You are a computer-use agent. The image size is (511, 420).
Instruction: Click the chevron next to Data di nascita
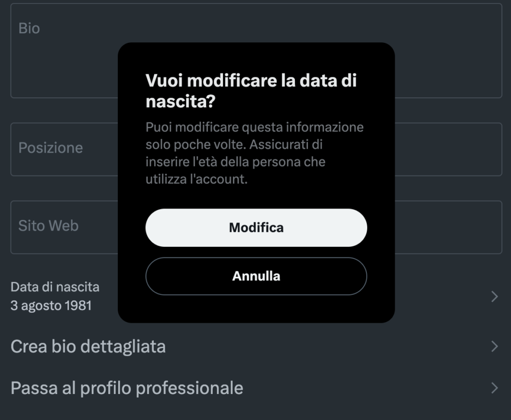click(494, 297)
